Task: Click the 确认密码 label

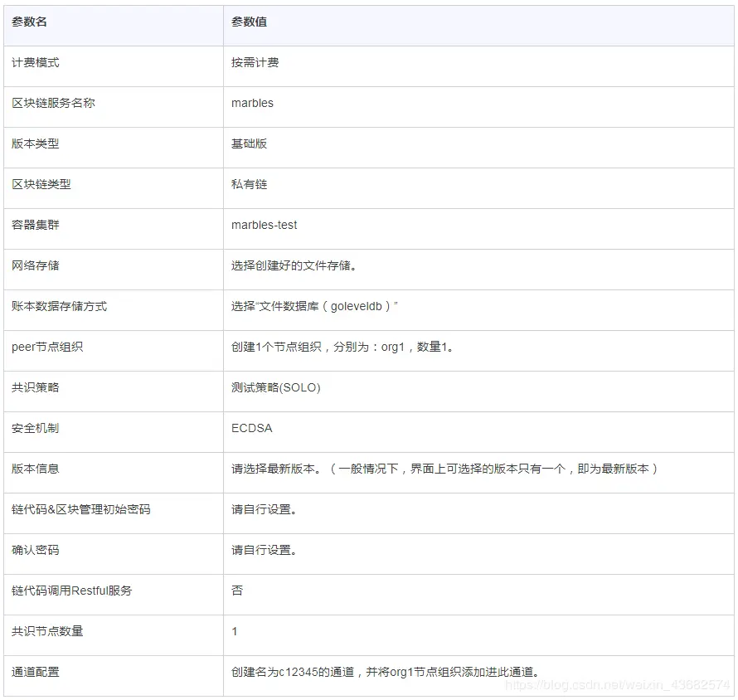Action: (36, 550)
